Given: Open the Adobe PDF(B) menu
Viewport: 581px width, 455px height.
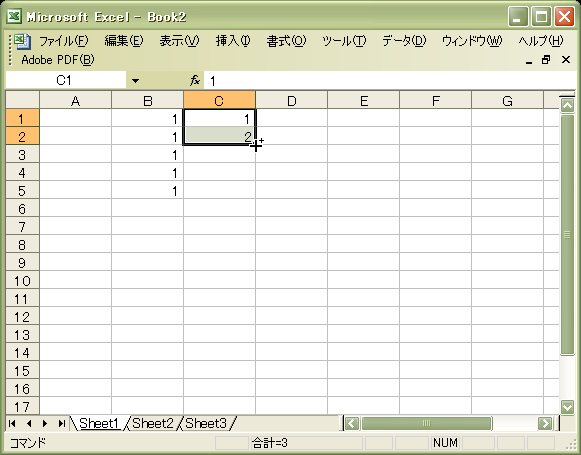Looking at the screenshot, I should 58,60.
